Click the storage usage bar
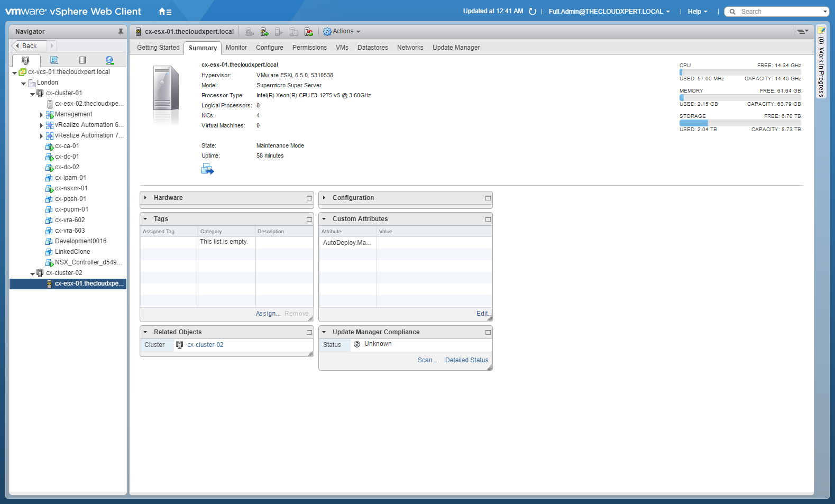Image resolution: width=835 pixels, height=504 pixels. pos(740,123)
